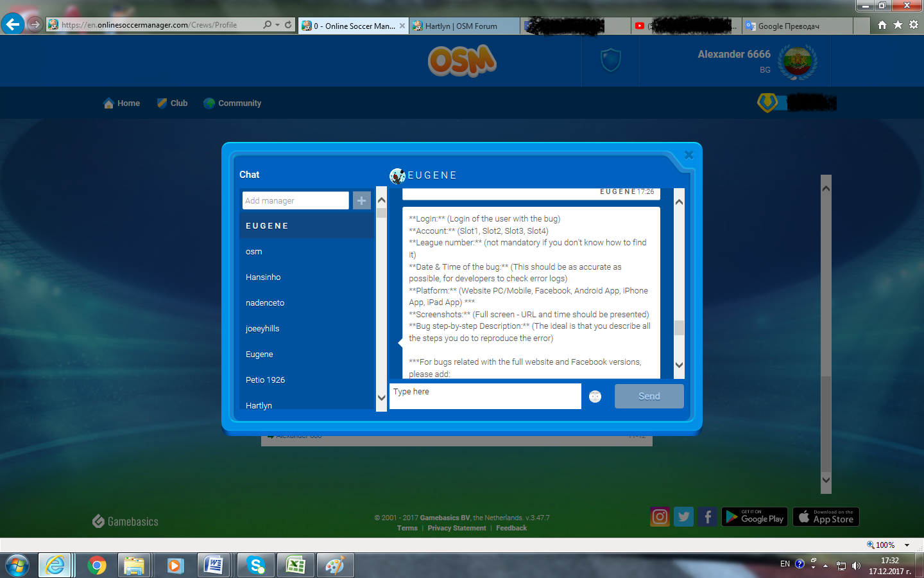Viewport: 924px width, 578px height.
Task: Open the Home menu item
Action: pos(121,103)
